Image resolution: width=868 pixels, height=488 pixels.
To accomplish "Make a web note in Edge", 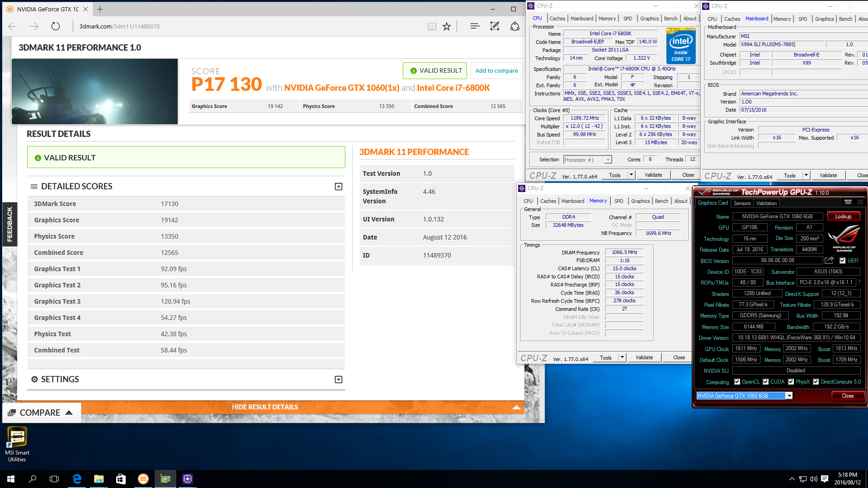I will pos(495,26).
